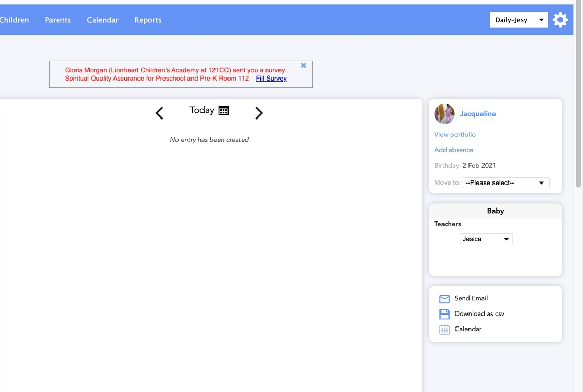Open the Calendar menu in top bar
The width and height of the screenshot is (583, 392).
(103, 20)
